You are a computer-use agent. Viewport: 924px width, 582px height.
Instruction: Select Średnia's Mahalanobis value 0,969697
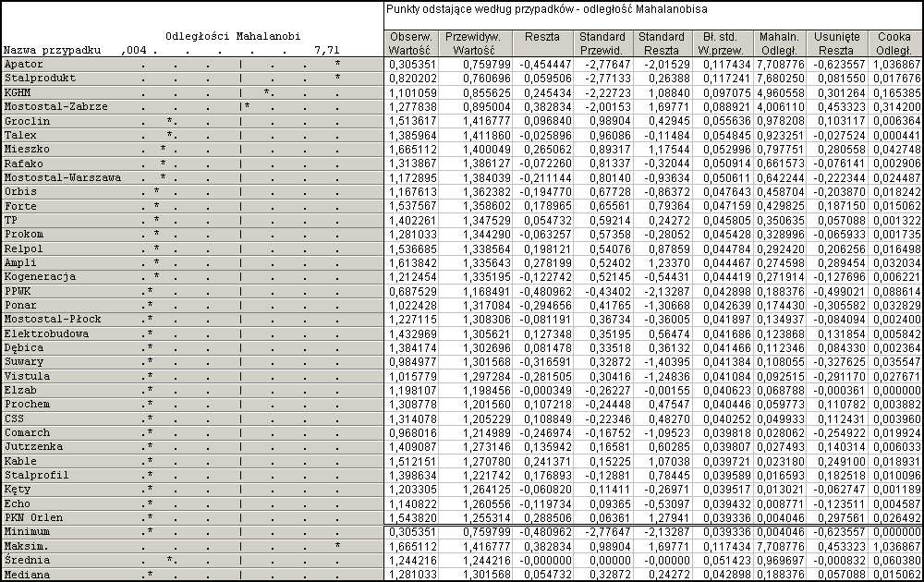click(782, 561)
